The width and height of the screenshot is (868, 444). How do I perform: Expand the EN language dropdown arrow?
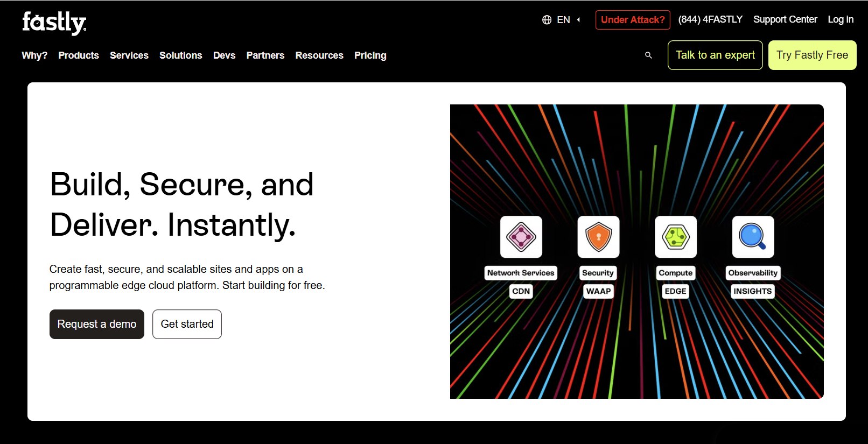(x=579, y=20)
